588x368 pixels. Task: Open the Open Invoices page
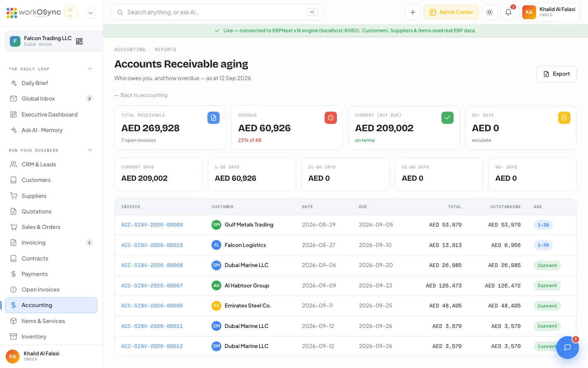51,289
